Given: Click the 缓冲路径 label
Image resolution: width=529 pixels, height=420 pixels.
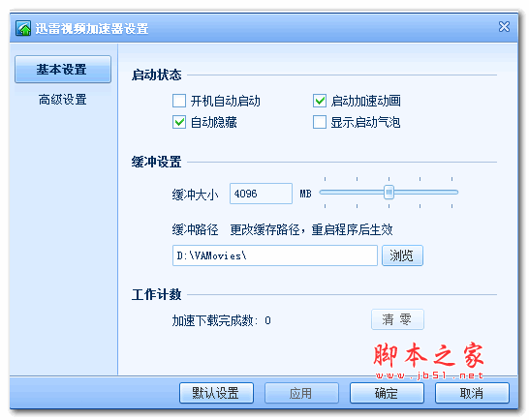Looking at the screenshot, I should tap(195, 230).
